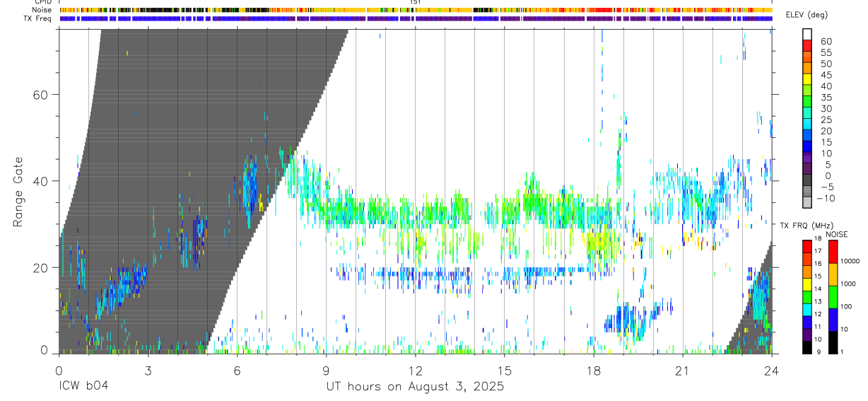Click the x-axis hour tick '12'

(x=415, y=371)
